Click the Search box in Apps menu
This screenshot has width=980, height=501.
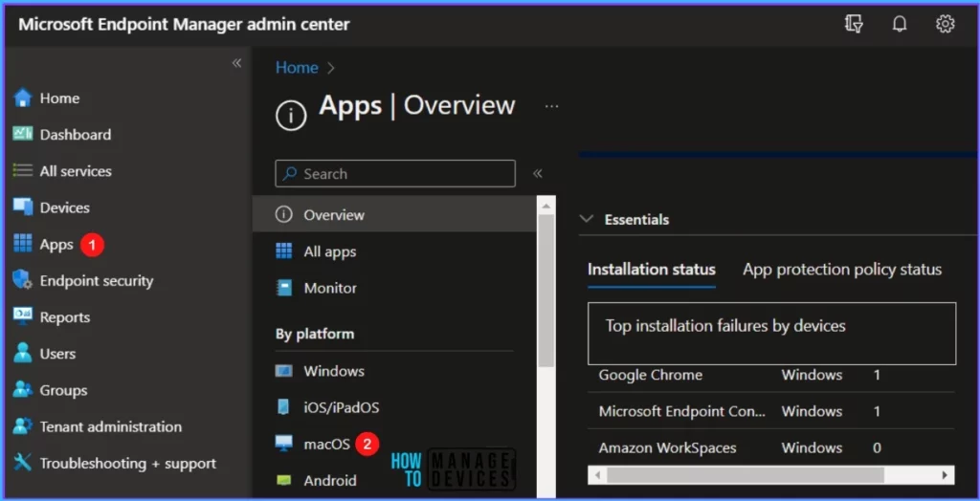pos(395,173)
